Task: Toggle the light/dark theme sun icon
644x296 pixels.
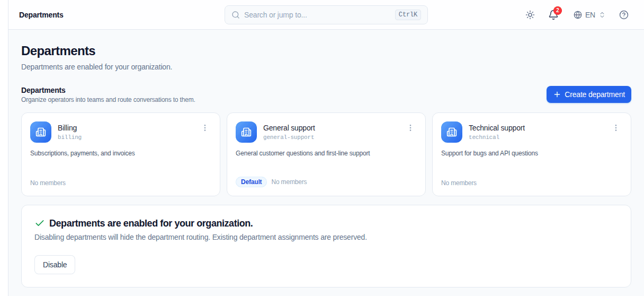Action: [530, 15]
